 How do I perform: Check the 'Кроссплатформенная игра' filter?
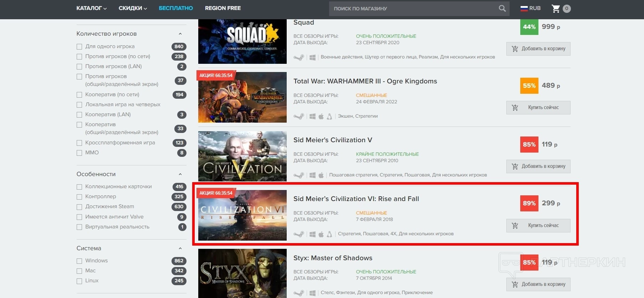(x=79, y=143)
